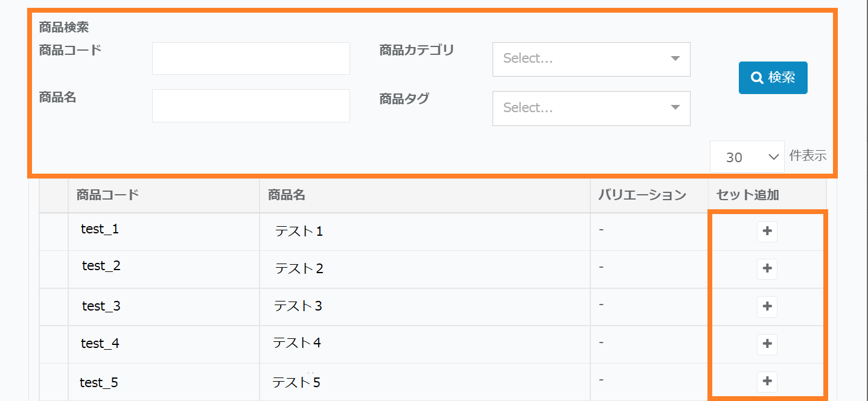Click the テスト2 product name cell

click(299, 269)
